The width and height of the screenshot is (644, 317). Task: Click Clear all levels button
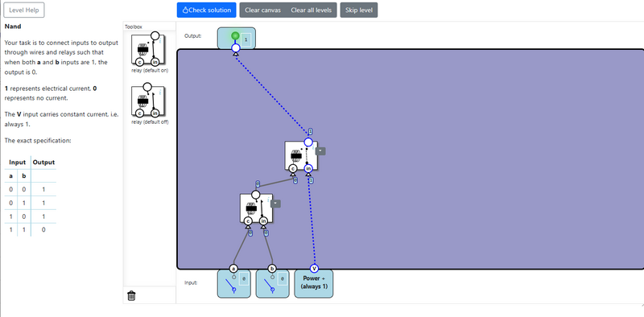point(312,10)
